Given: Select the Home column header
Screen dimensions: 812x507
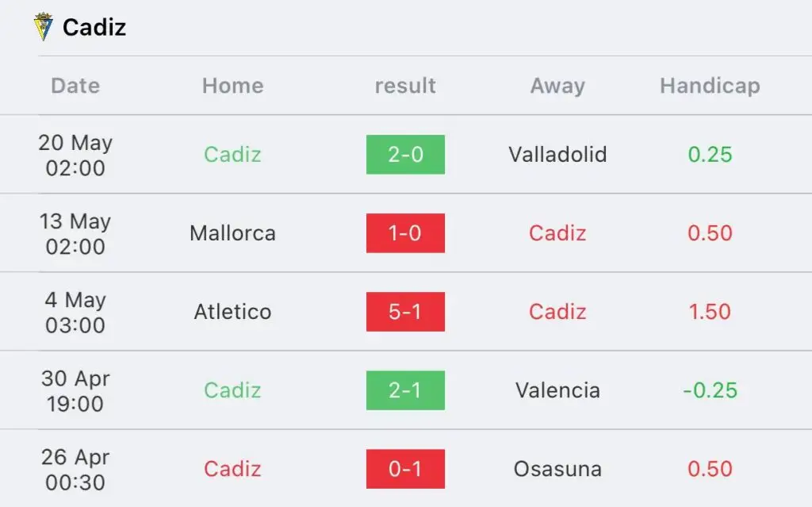Looking at the screenshot, I should click(x=233, y=86).
